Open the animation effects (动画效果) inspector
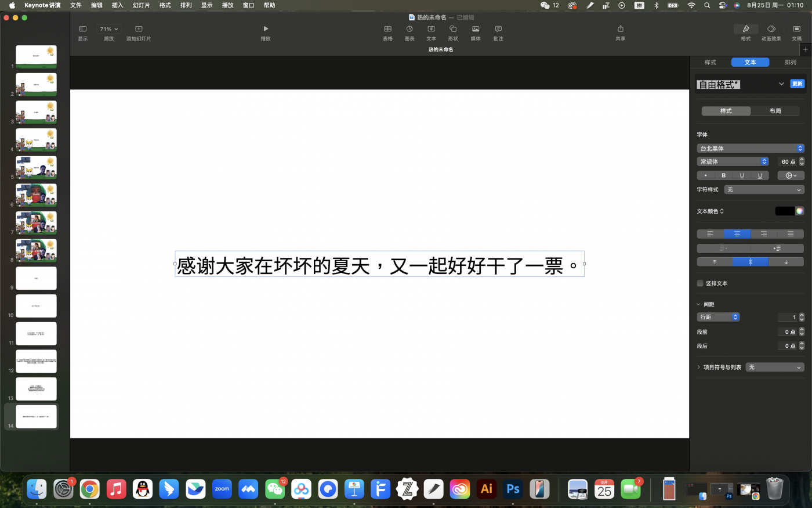The width and height of the screenshot is (812, 508). (x=771, y=29)
